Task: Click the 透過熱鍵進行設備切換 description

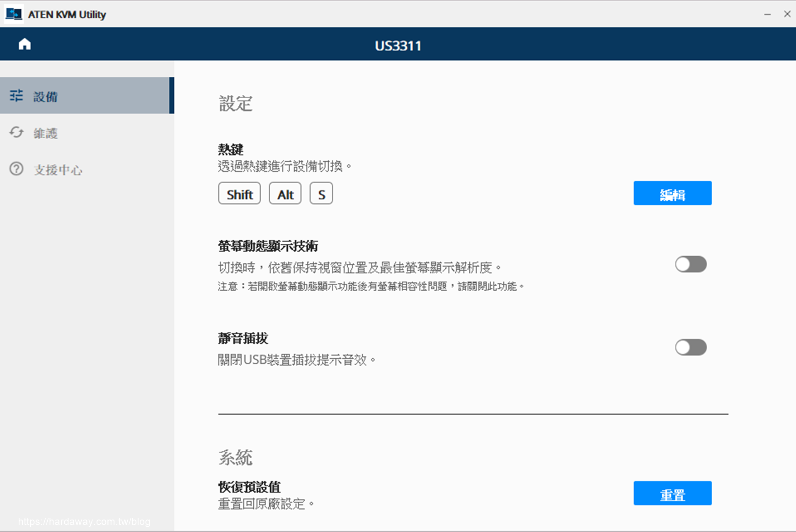Action: coord(284,166)
